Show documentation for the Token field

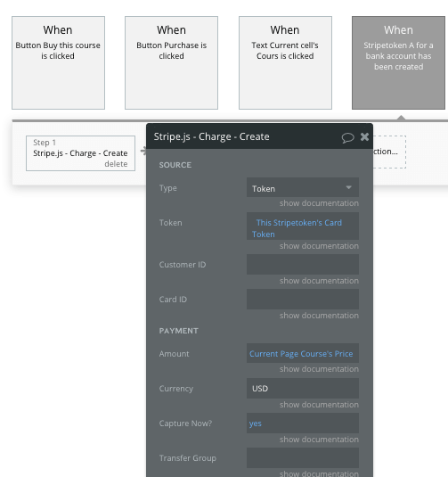319,246
